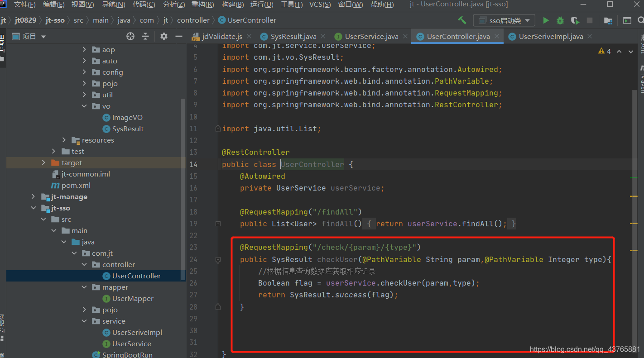Screen dimensions: 644x358
Task: Open the 重构(R) menu
Action: pos(202,5)
